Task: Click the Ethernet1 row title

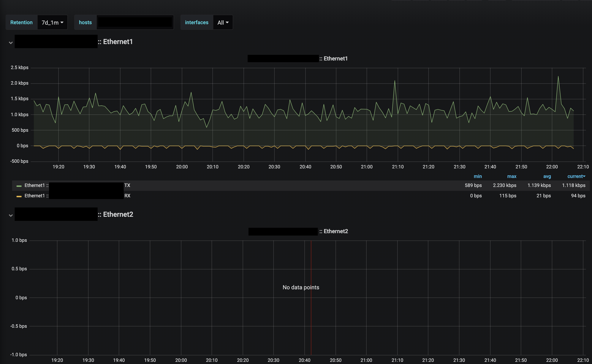Action: pos(118,42)
